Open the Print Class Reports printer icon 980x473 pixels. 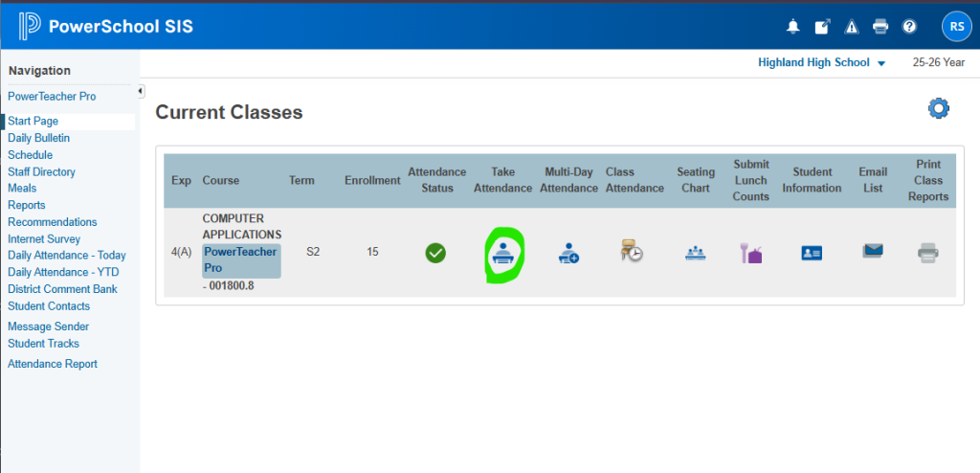pos(927,253)
